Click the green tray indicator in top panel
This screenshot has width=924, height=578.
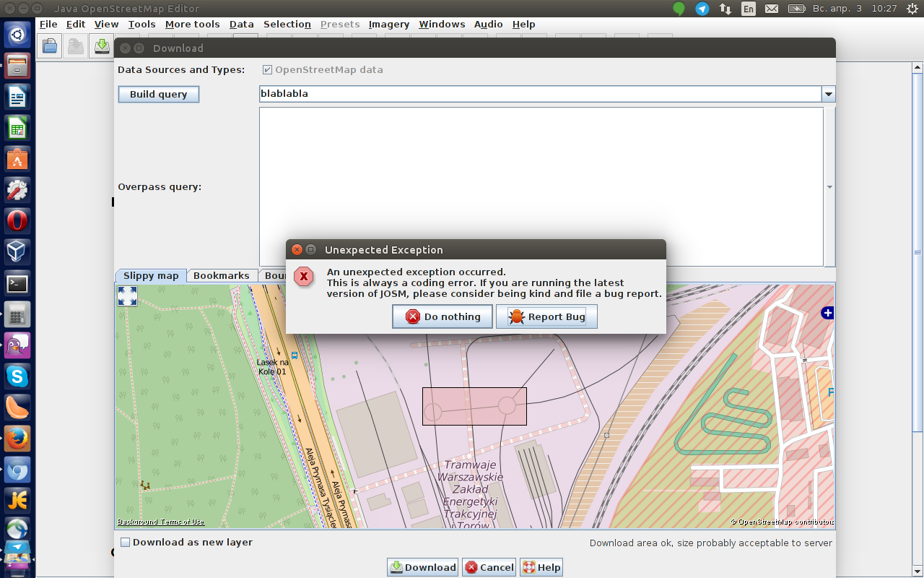(x=679, y=9)
